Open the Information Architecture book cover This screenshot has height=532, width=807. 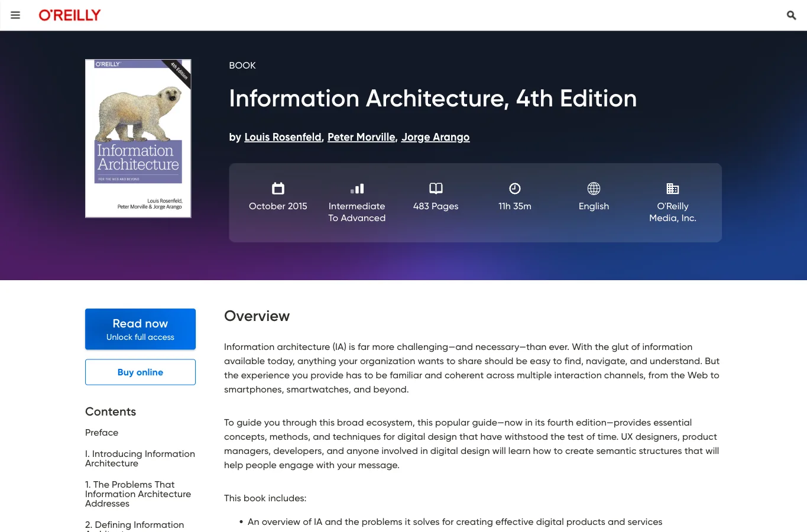[x=138, y=138]
